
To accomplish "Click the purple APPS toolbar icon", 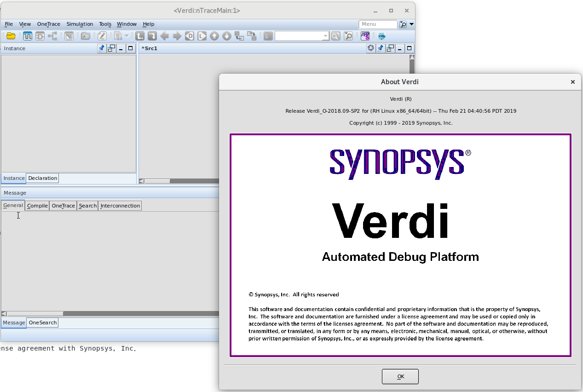I will tap(365, 36).
